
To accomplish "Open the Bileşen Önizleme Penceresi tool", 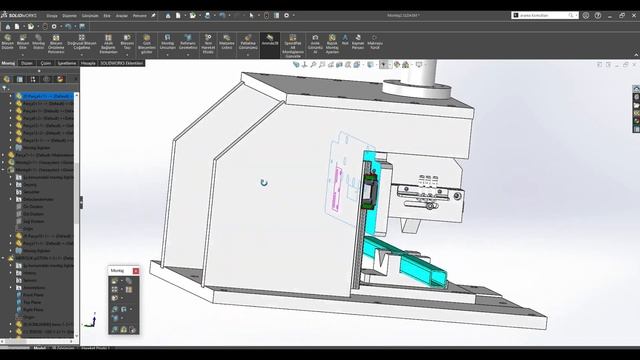I will [x=56, y=44].
